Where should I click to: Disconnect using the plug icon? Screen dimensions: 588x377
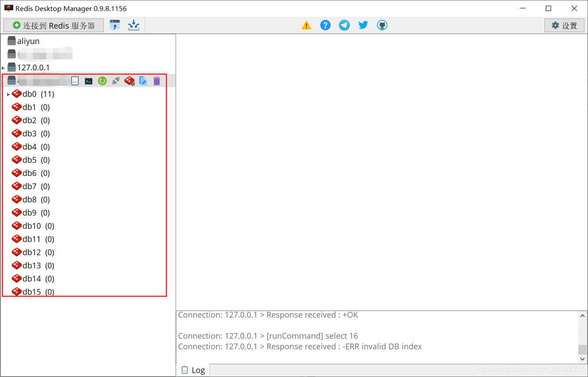coord(116,81)
